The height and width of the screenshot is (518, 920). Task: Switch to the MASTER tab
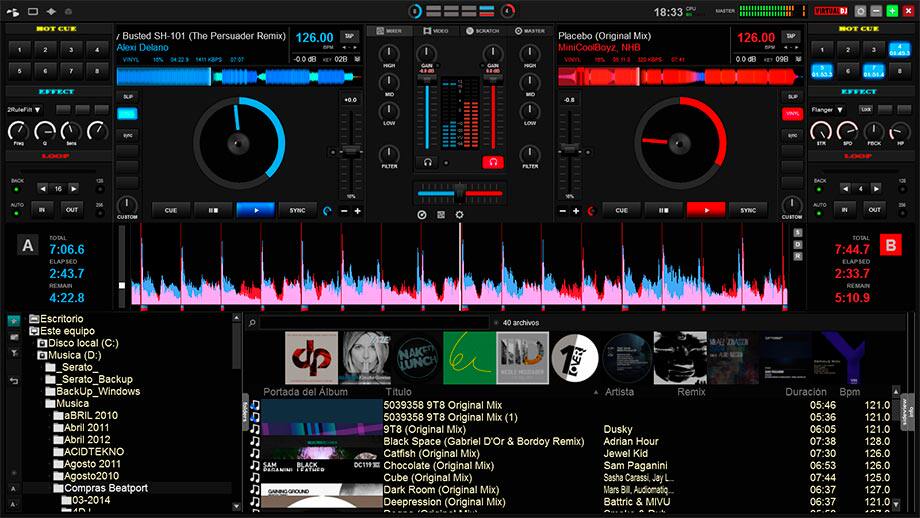(530, 31)
